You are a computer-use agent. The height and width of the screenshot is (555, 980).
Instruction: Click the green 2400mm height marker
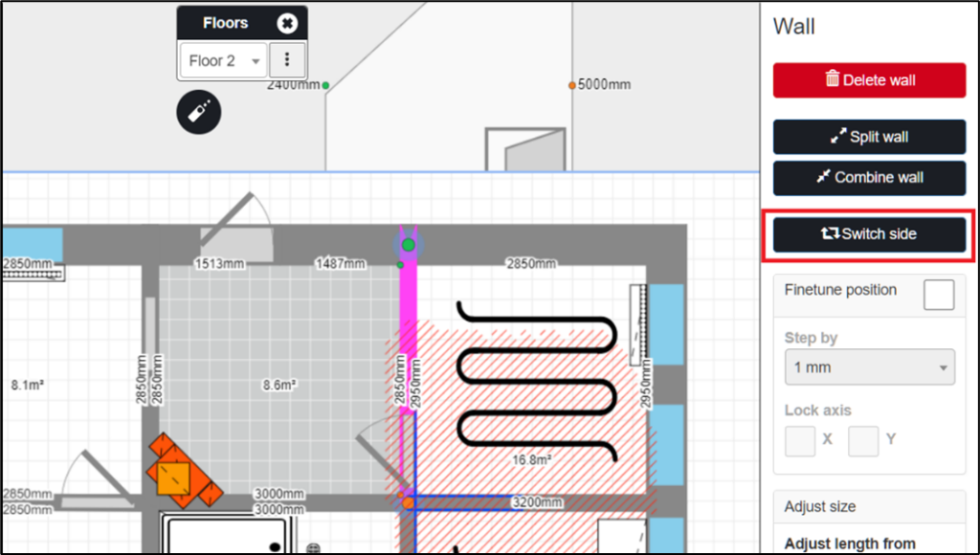[325, 85]
